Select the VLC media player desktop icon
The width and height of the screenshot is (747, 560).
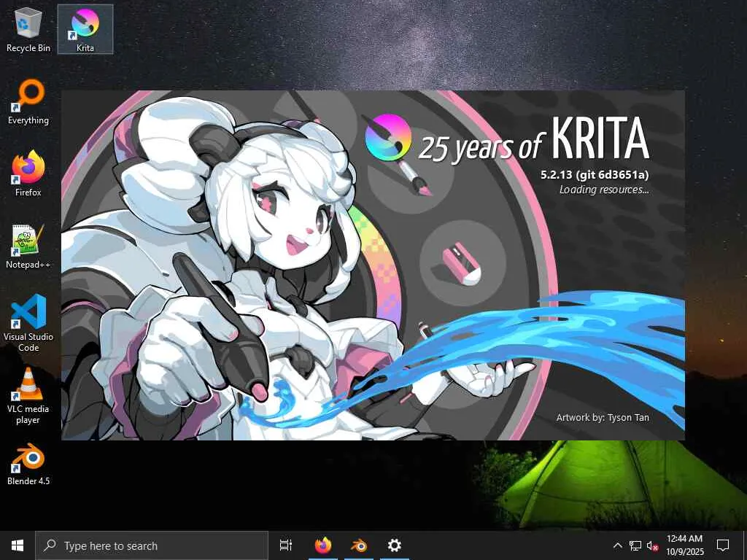[x=28, y=396]
